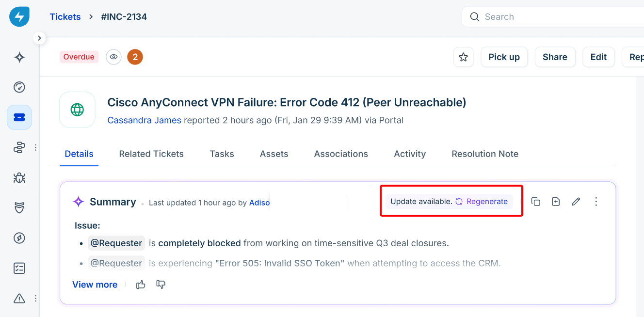The width and height of the screenshot is (644, 317).
Task: Copy the summary using the copy icon
Action: [536, 202]
